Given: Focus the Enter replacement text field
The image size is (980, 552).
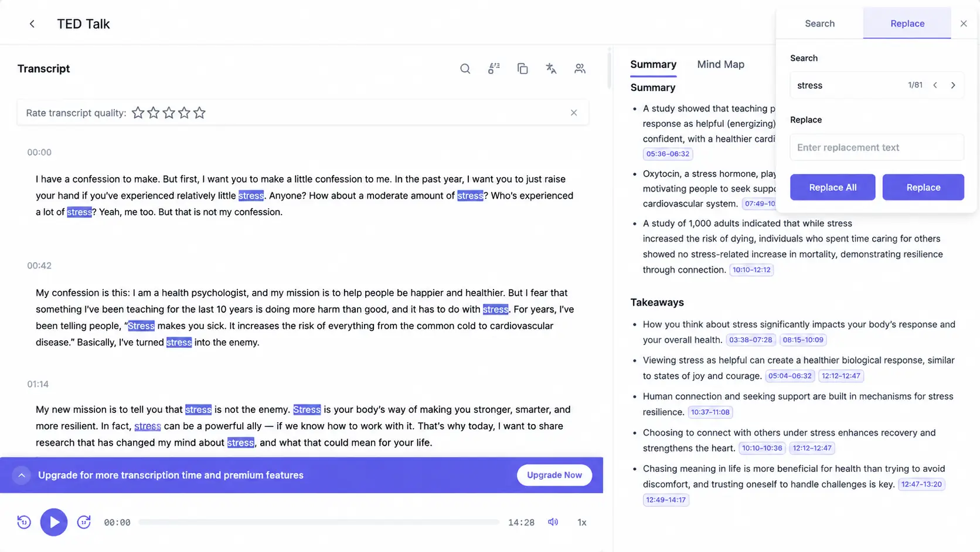Looking at the screenshot, I should pos(877,147).
